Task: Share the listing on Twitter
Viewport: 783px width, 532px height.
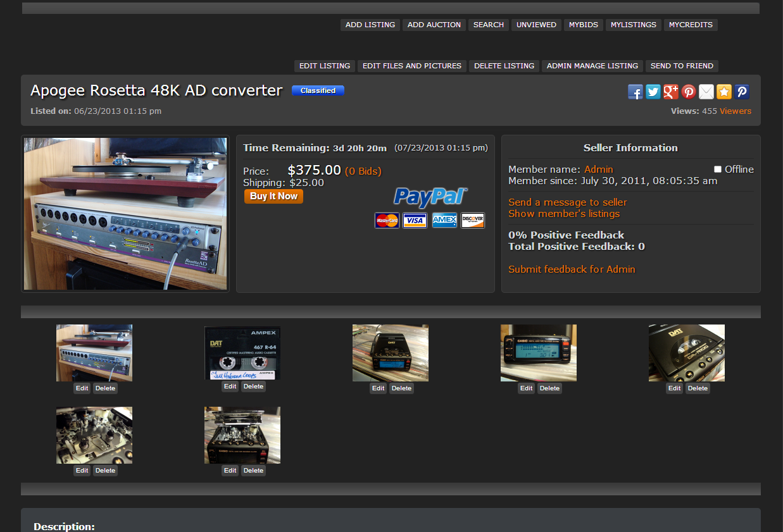Action: [x=653, y=92]
